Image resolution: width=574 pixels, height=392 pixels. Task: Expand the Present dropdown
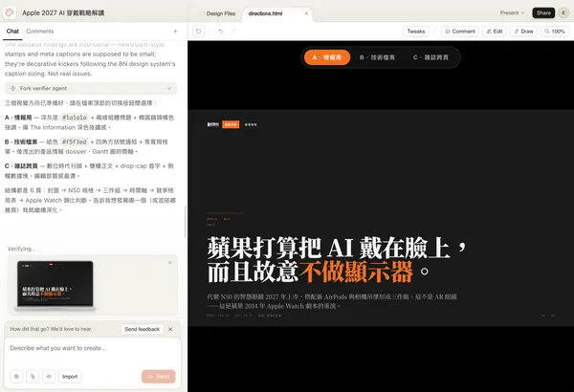click(512, 12)
